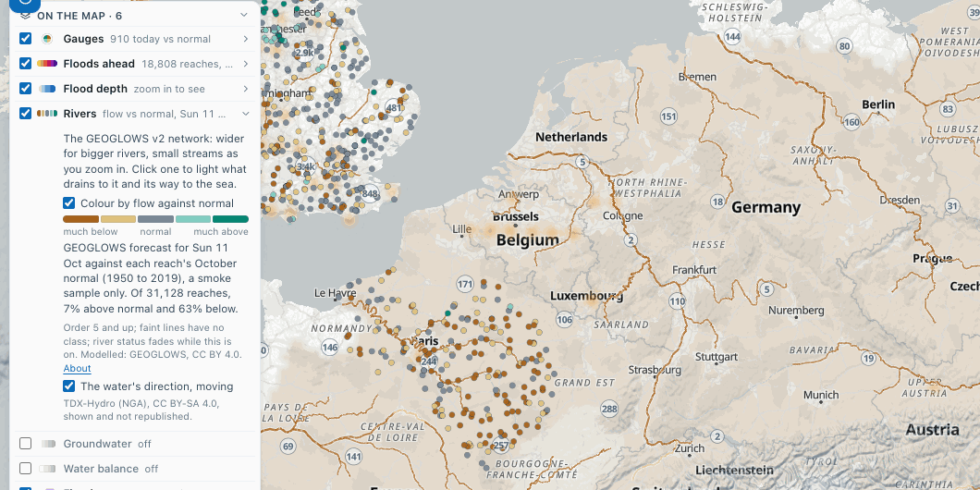This screenshot has height=490, width=980.
Task: Open the 244 cluster marker near Paris
Action: tap(429, 361)
